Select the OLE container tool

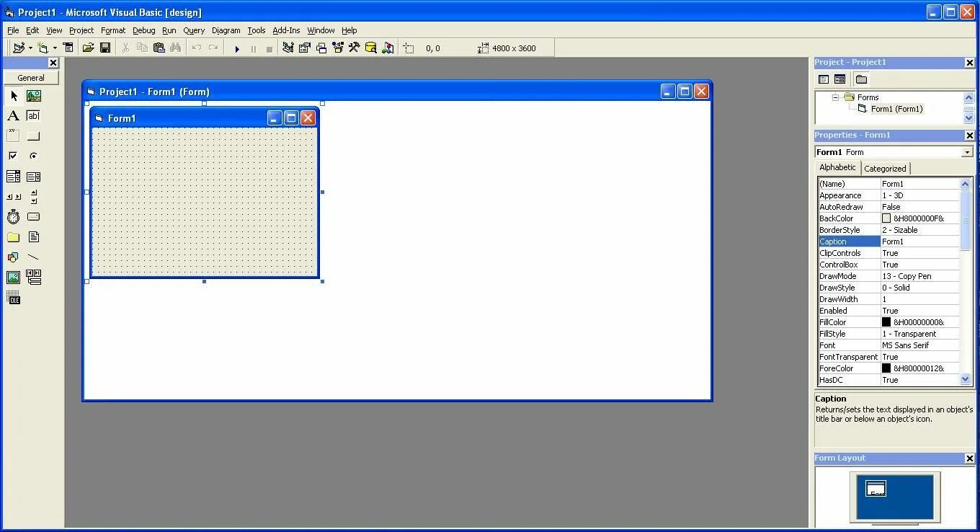click(14, 298)
